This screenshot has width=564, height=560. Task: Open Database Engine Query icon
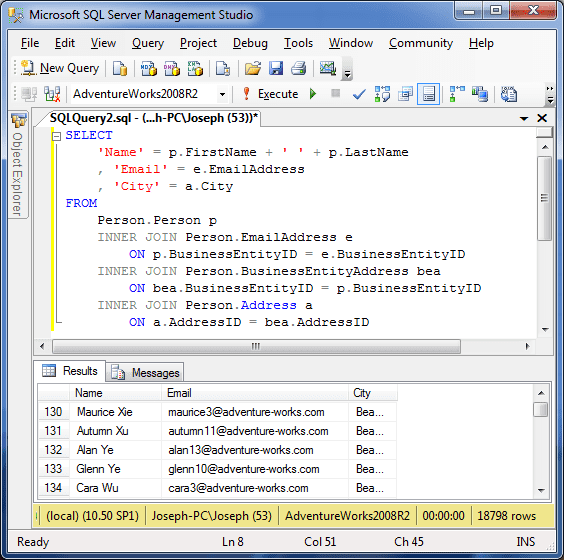[x=120, y=68]
